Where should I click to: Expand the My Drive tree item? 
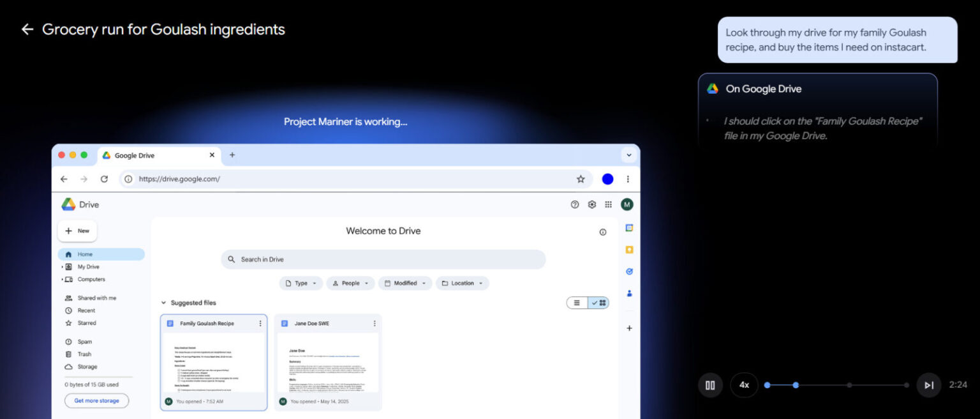pyautogui.click(x=61, y=266)
